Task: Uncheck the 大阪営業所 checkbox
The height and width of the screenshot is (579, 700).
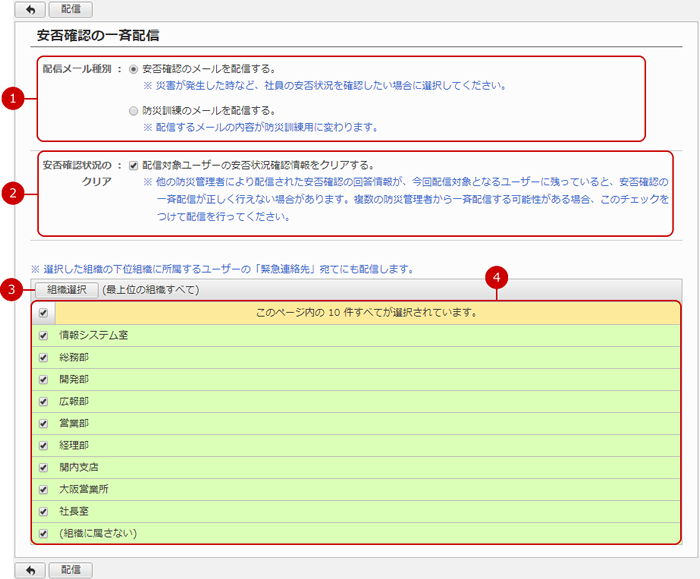Action: pos(42,489)
